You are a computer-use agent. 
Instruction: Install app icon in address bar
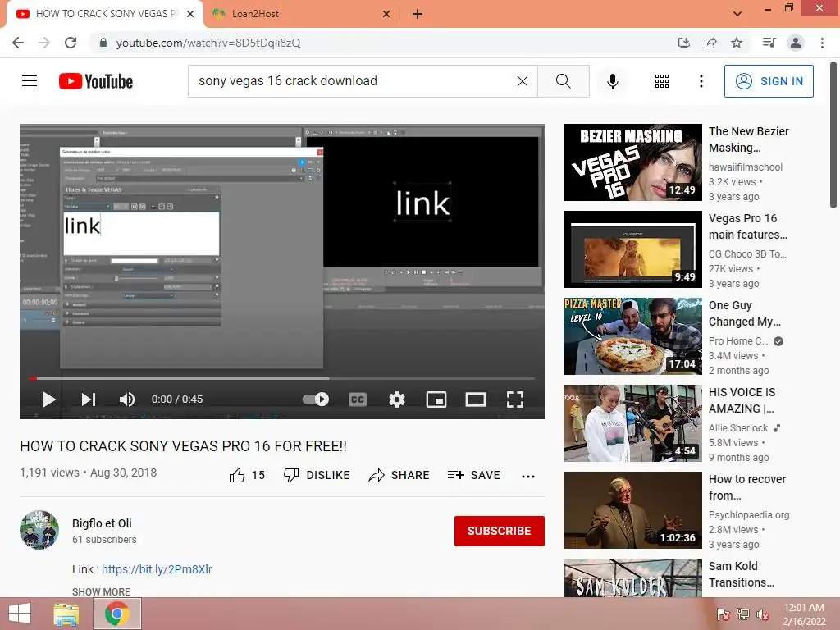[x=683, y=43]
